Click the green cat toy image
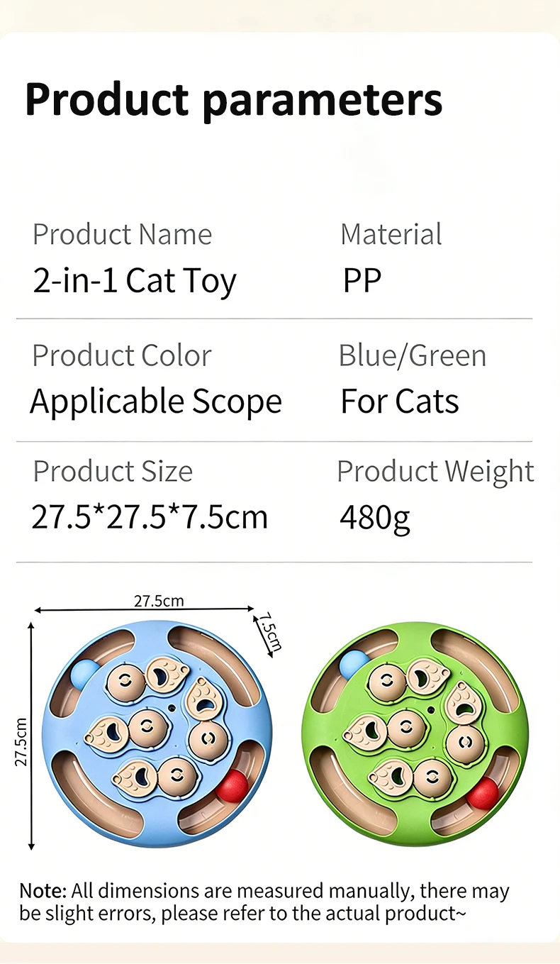The height and width of the screenshot is (964, 560). click(x=417, y=731)
